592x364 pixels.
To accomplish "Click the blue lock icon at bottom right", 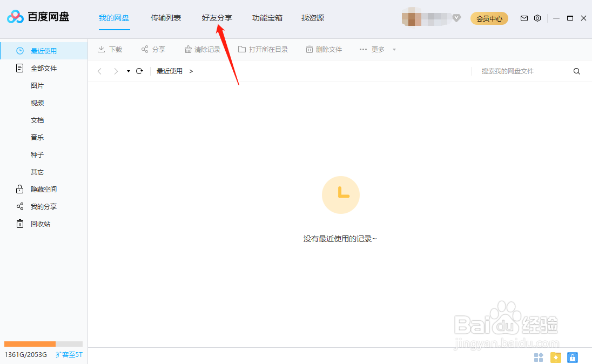I will click(x=572, y=358).
